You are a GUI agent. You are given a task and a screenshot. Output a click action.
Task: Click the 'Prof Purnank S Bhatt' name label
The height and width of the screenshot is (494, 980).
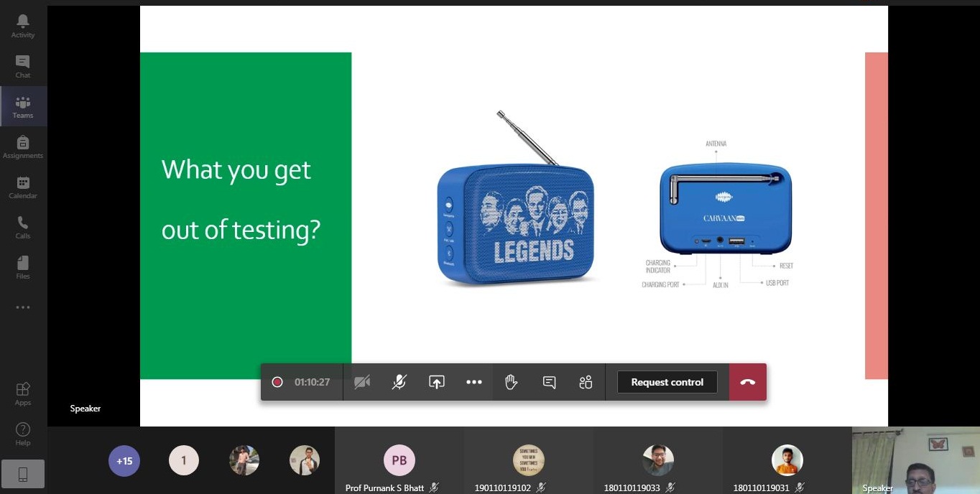[x=386, y=488]
